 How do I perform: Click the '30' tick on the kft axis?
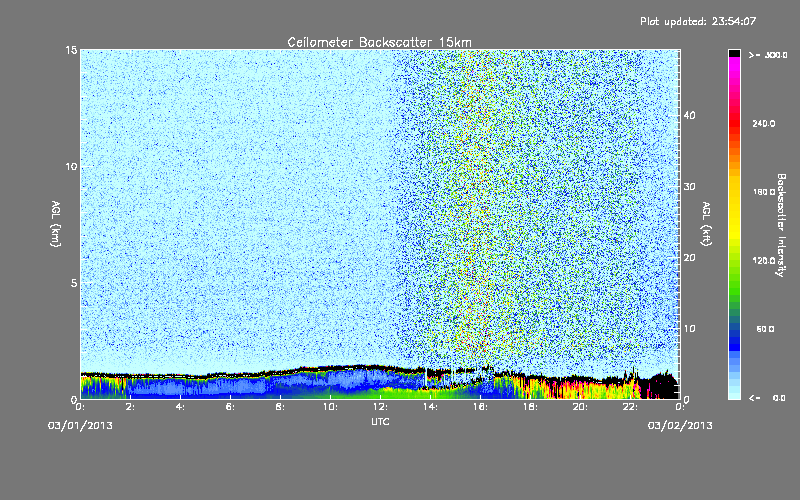pyautogui.click(x=689, y=187)
